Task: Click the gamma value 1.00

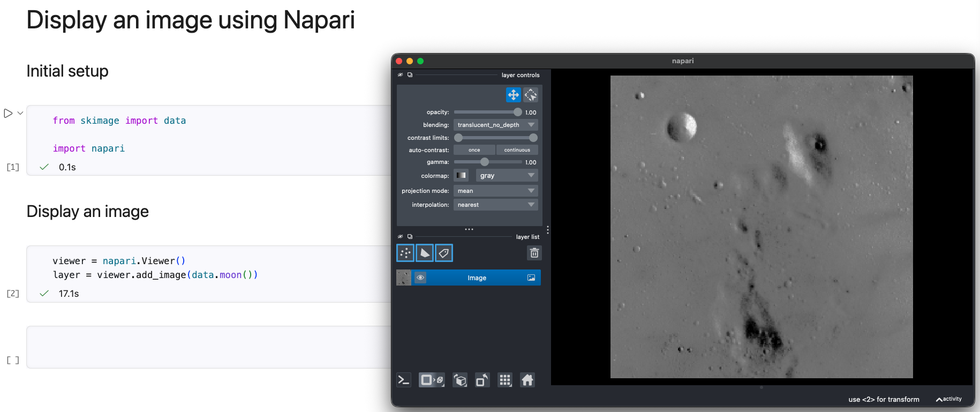Action: [531, 162]
